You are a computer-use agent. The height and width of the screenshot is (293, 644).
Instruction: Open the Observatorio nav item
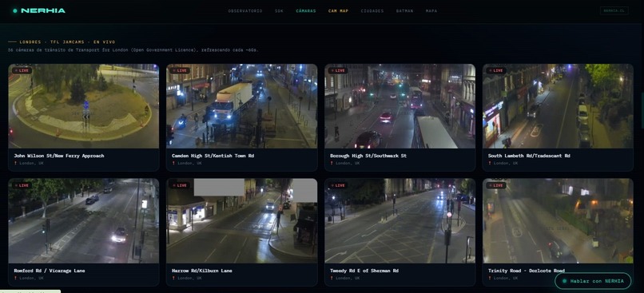(x=245, y=11)
